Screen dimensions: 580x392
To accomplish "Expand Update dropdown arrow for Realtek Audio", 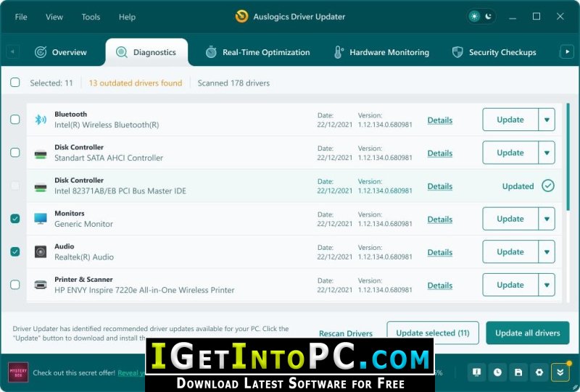I will (x=547, y=251).
